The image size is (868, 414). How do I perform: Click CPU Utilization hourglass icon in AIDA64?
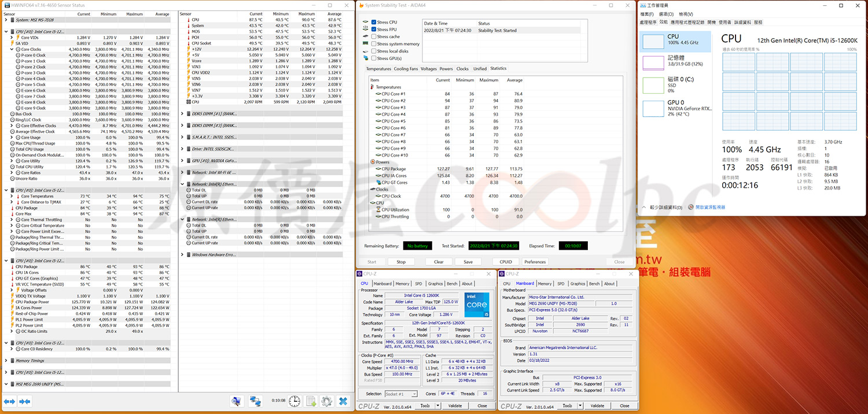pyautogui.click(x=378, y=210)
